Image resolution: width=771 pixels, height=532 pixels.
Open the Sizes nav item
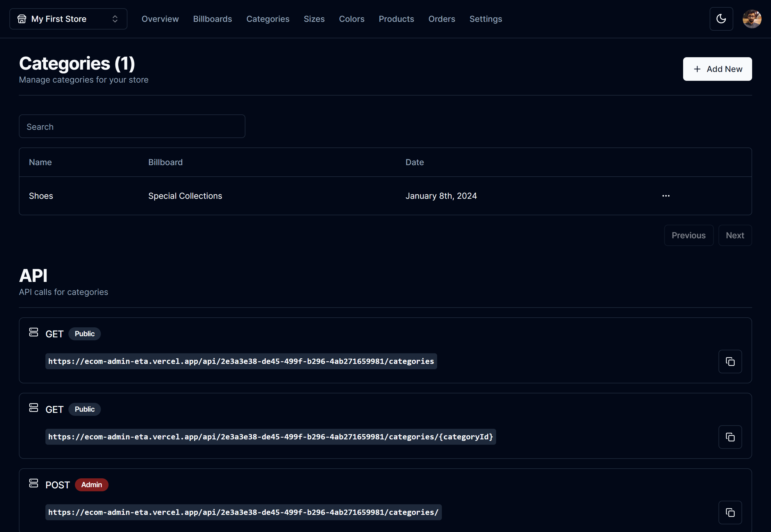point(314,19)
